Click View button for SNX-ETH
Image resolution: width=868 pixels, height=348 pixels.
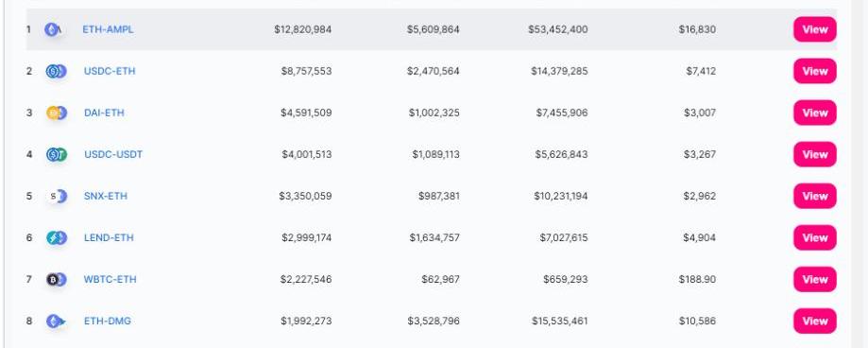coord(815,196)
